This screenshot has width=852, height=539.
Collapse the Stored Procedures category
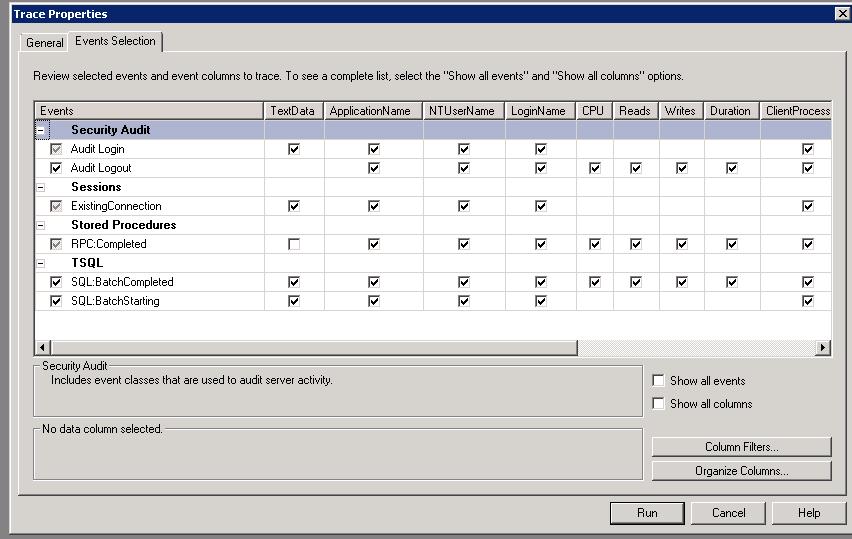tap(41, 225)
